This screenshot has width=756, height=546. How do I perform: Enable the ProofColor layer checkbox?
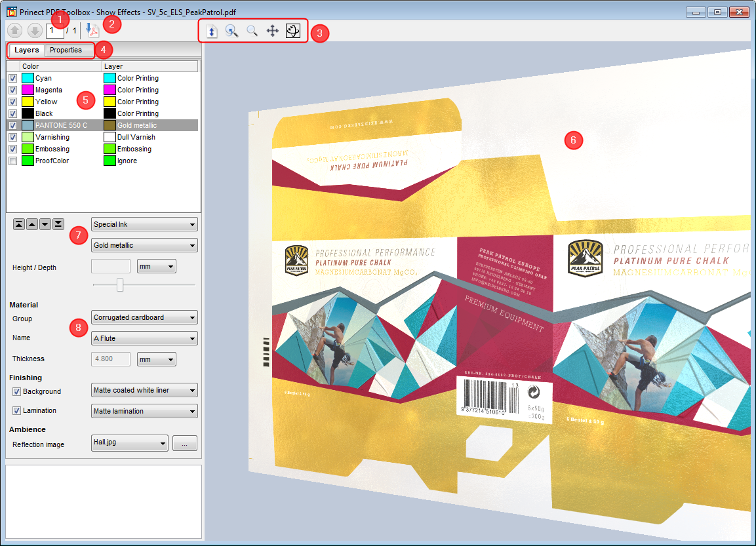point(13,161)
